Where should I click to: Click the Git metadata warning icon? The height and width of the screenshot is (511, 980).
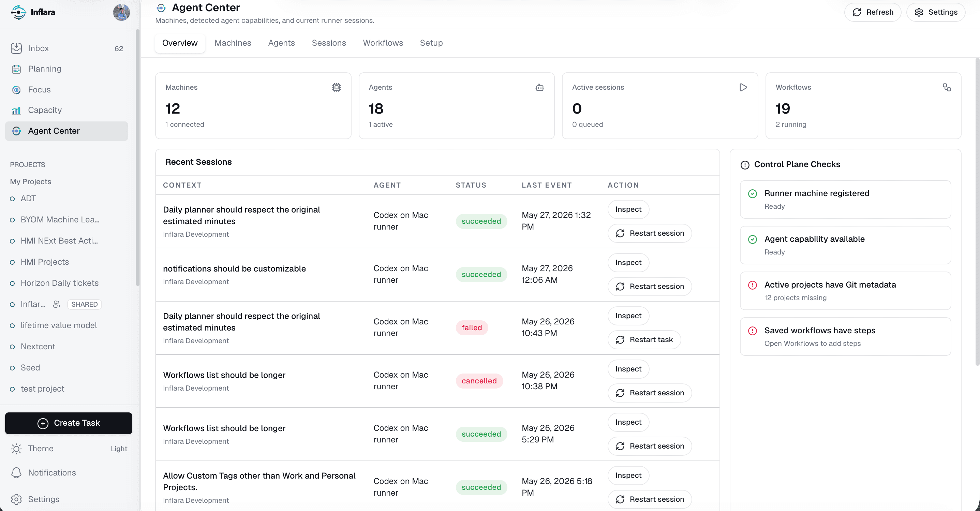(753, 285)
